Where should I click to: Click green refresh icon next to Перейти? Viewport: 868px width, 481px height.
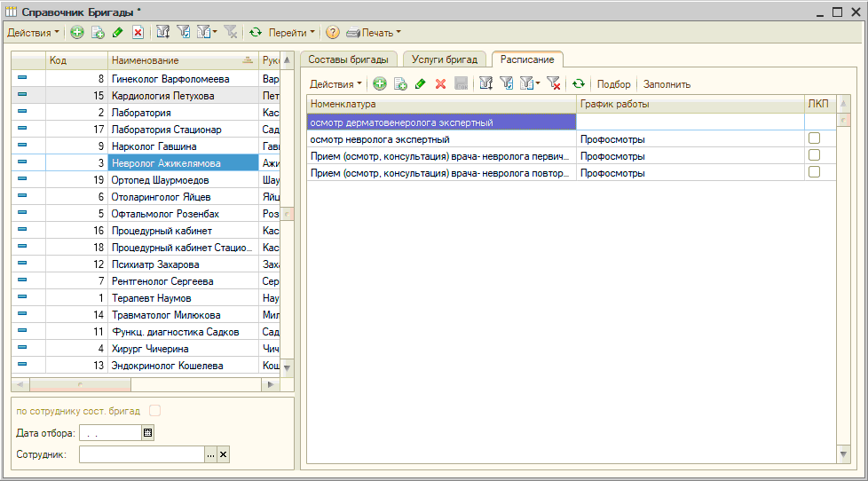(x=256, y=33)
